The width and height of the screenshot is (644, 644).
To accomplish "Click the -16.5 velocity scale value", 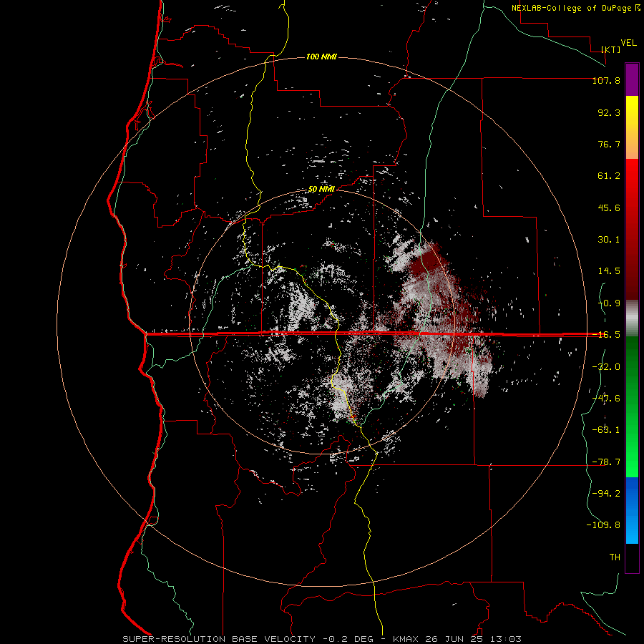I will [x=606, y=335].
